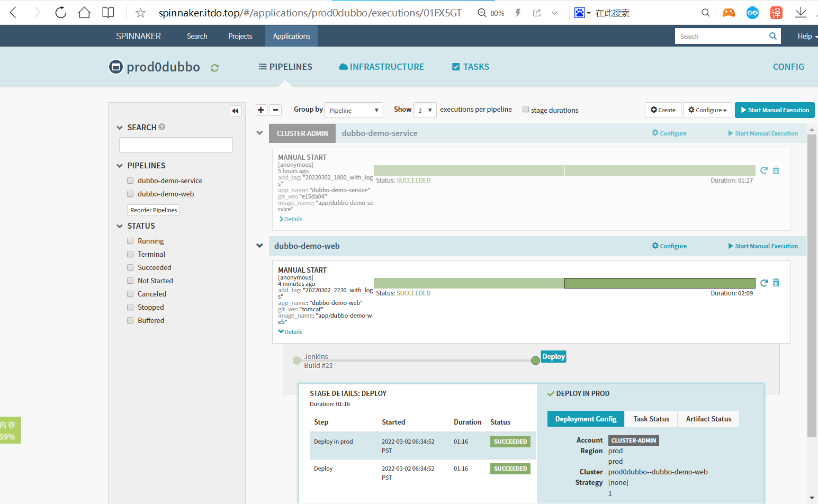This screenshot has width=818, height=504.
Task: Toggle the Terminal status filter
Action: tap(130, 254)
